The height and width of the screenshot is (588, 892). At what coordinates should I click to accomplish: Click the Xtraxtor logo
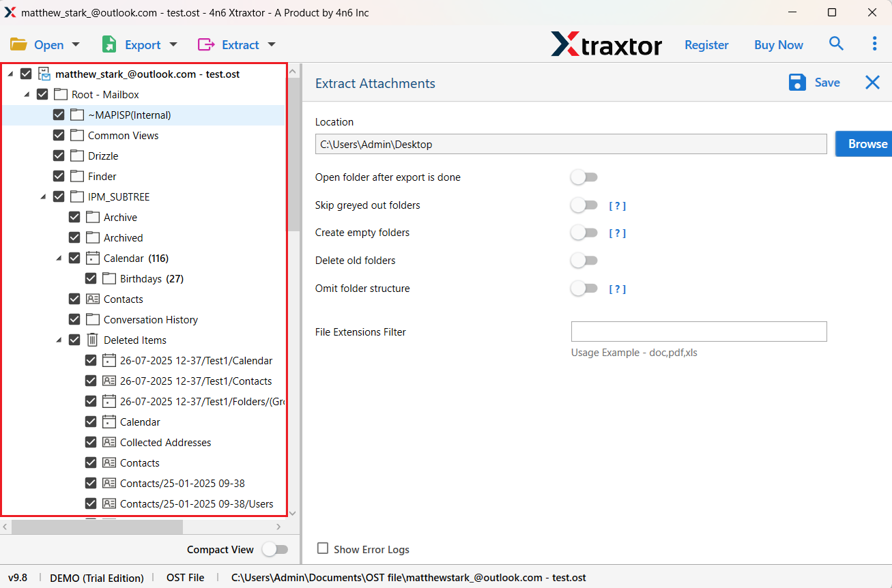coord(606,44)
